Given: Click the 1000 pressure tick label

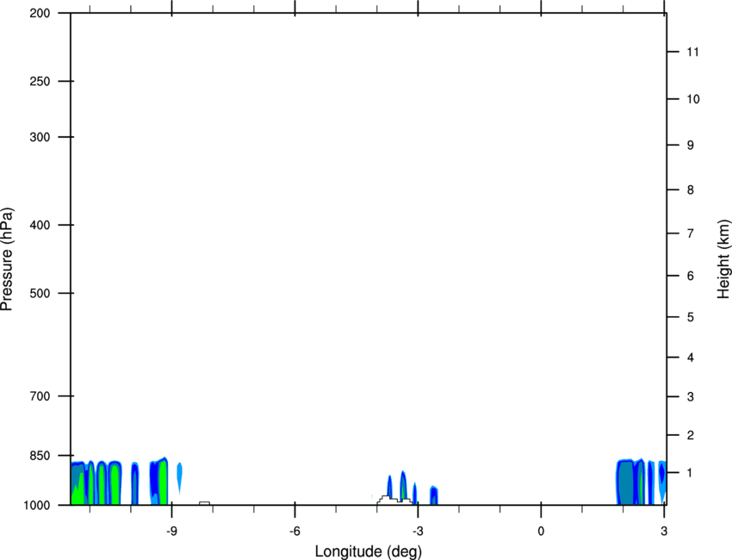Looking at the screenshot, I should (x=37, y=506).
